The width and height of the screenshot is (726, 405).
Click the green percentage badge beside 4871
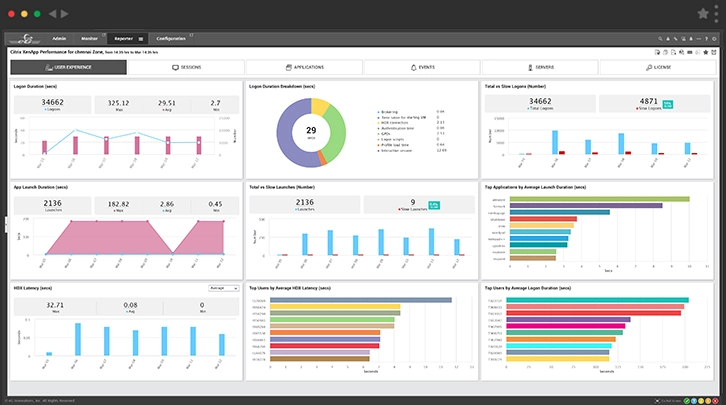pyautogui.click(x=667, y=104)
